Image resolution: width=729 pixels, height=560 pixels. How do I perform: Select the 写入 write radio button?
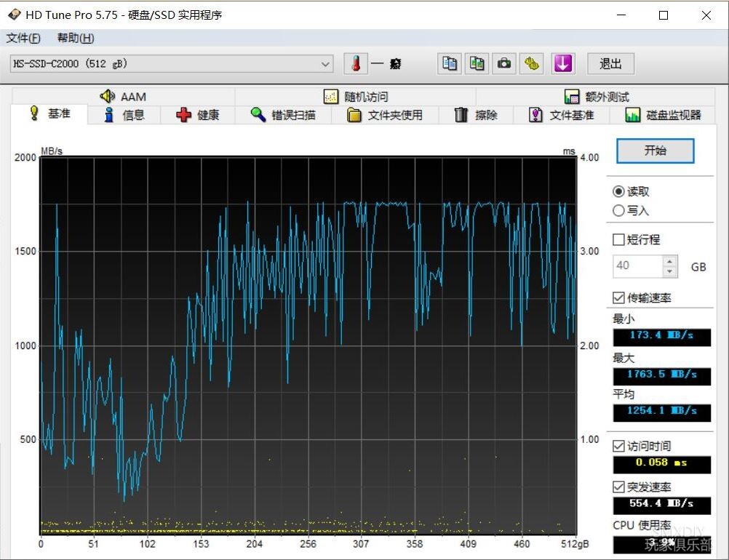pos(618,210)
